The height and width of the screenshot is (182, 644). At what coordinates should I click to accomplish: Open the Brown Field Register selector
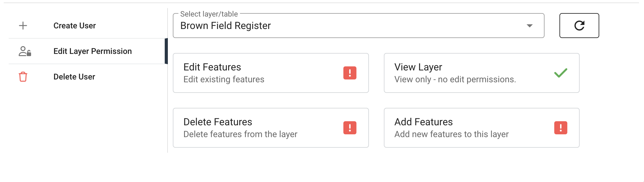click(358, 26)
